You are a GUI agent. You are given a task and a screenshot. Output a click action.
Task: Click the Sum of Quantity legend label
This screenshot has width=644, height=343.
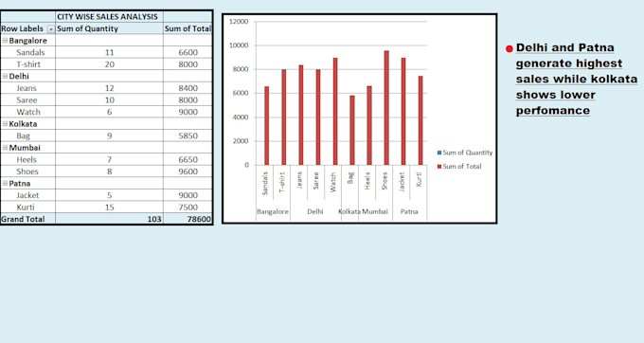[x=468, y=153]
